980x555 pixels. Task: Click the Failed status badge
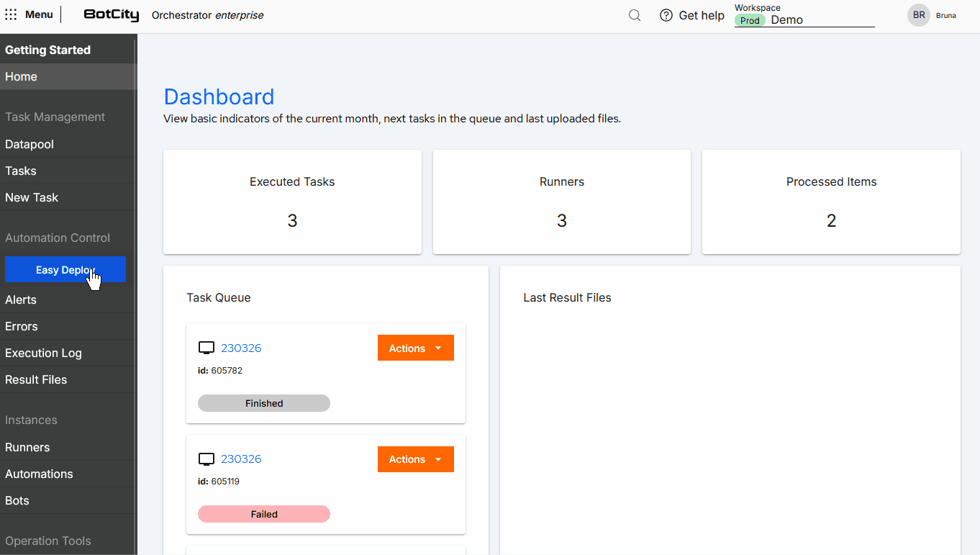(x=263, y=513)
